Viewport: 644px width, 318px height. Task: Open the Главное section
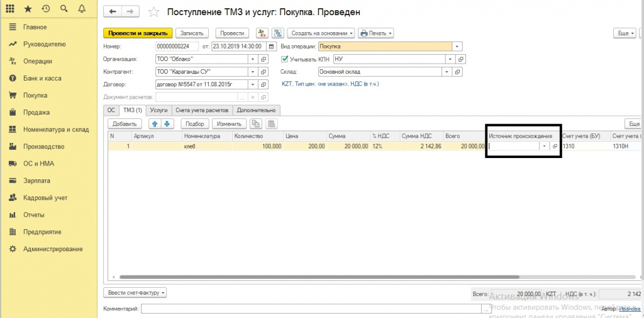point(35,27)
